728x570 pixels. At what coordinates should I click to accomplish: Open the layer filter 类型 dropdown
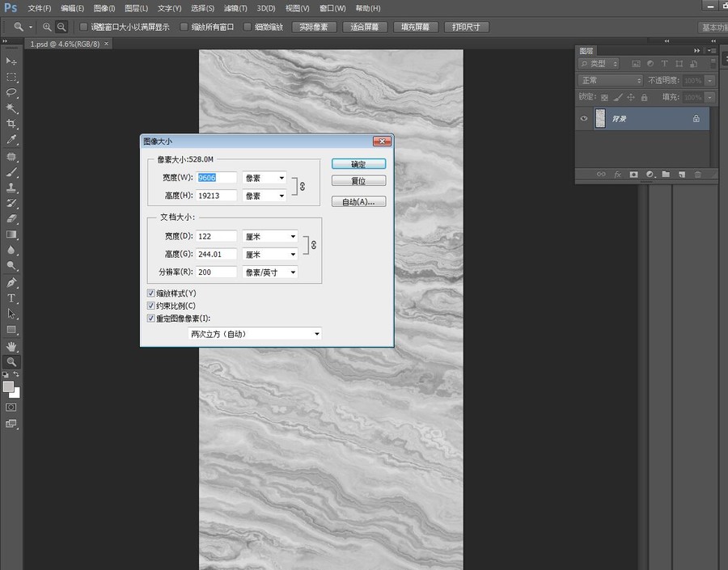(x=599, y=64)
